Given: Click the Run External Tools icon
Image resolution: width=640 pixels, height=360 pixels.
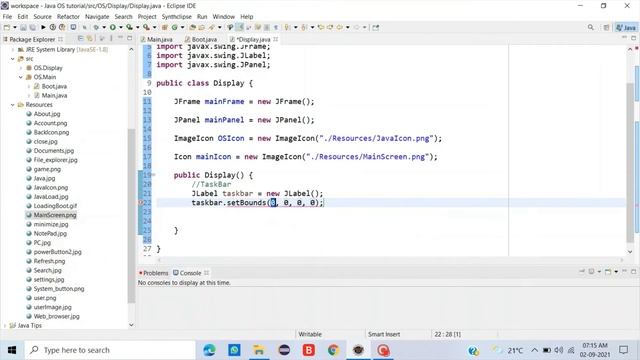Looking at the screenshot, I should point(146,27).
